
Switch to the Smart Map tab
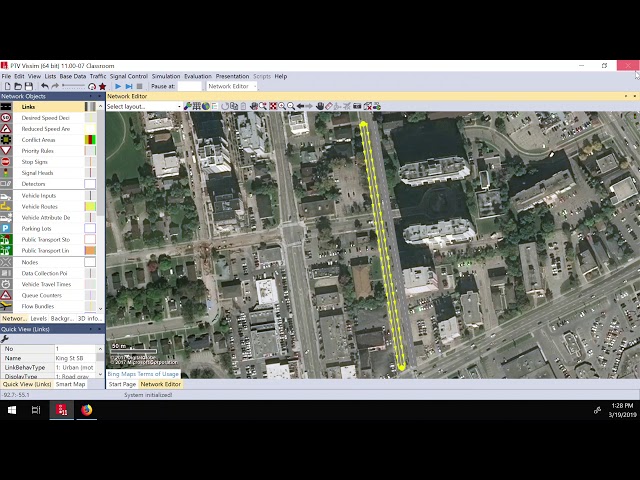71,384
